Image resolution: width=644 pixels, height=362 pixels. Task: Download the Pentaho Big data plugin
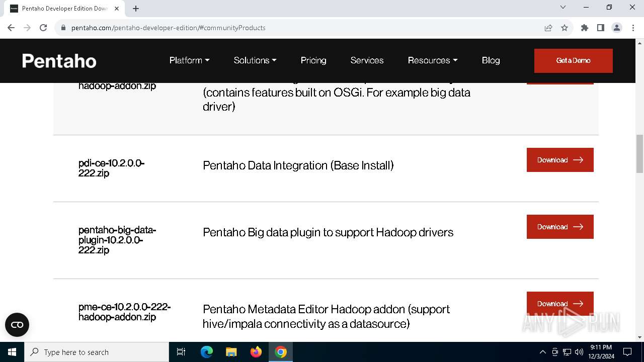pos(560,227)
